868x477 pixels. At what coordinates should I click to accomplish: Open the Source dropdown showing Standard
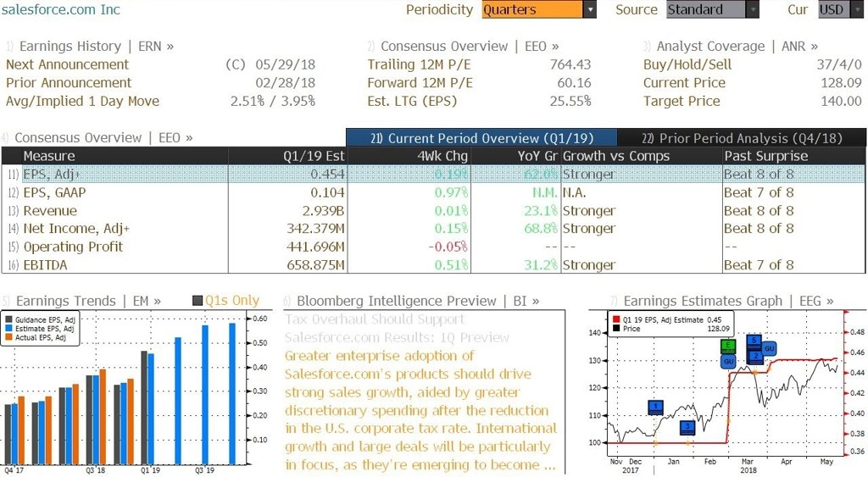pos(712,9)
